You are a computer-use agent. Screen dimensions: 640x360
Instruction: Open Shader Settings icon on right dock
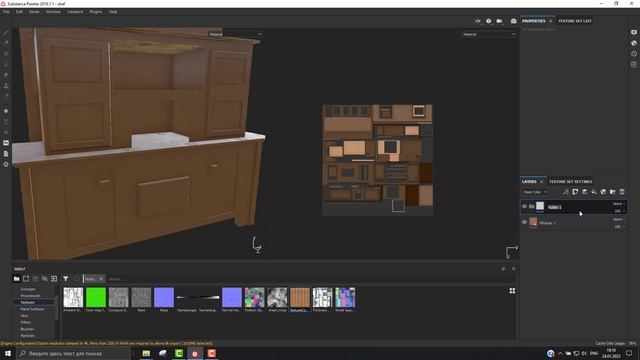coord(634,43)
